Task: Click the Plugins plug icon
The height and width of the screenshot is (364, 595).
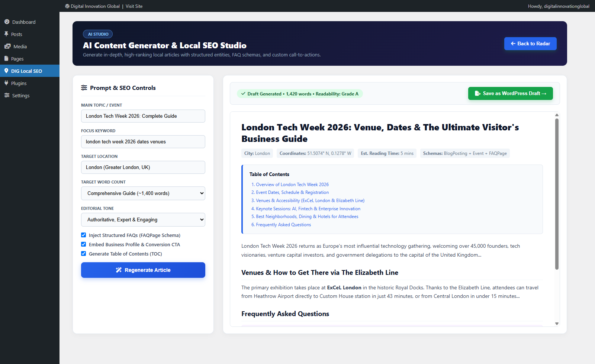Action: (x=6, y=83)
